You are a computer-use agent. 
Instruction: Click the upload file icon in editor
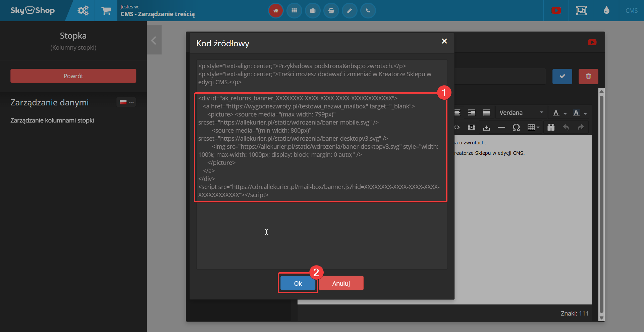(486, 127)
